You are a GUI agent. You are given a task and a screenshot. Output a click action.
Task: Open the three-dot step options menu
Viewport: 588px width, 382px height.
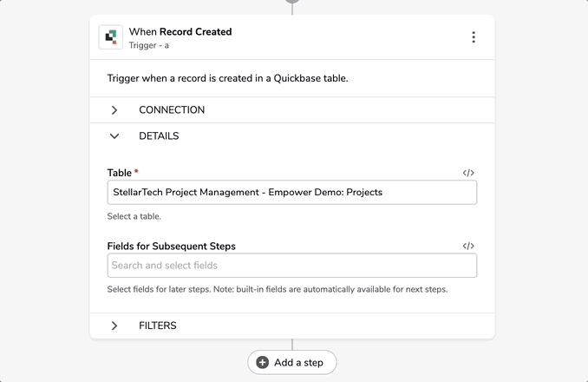pos(474,37)
